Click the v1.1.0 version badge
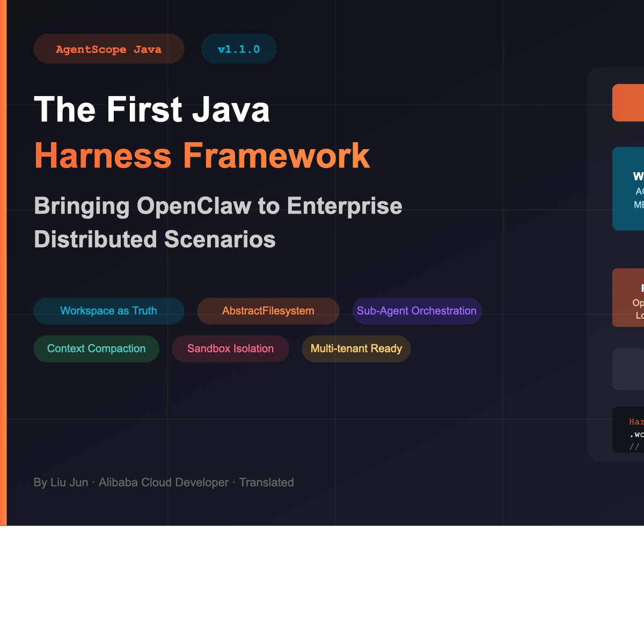 point(239,49)
